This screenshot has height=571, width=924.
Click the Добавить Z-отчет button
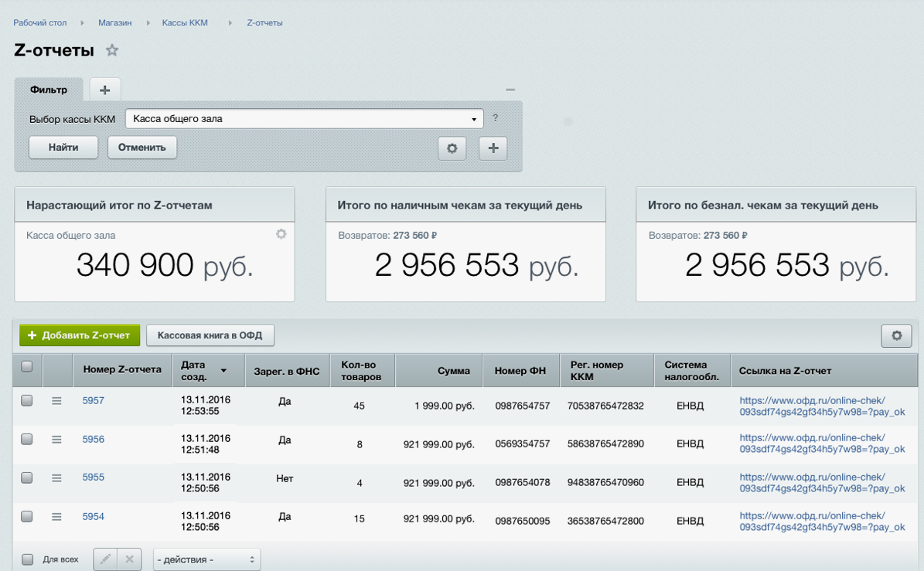[x=80, y=335]
